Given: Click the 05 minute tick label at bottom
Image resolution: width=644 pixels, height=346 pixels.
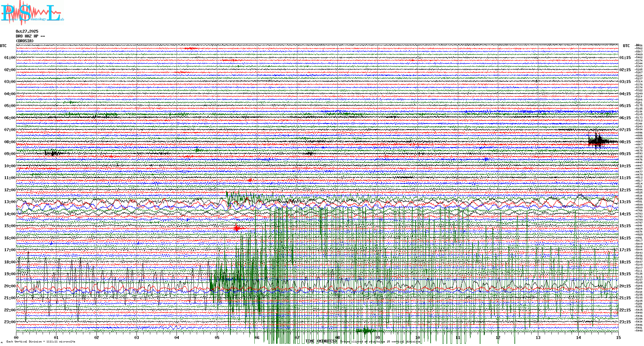Looking at the screenshot, I should click(x=217, y=337).
